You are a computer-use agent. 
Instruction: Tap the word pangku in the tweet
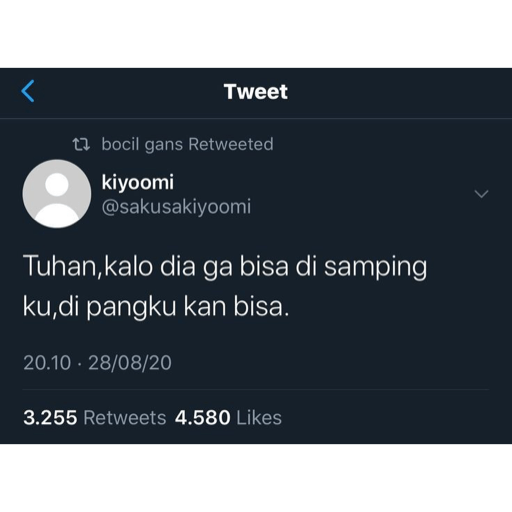pyautogui.click(x=131, y=308)
